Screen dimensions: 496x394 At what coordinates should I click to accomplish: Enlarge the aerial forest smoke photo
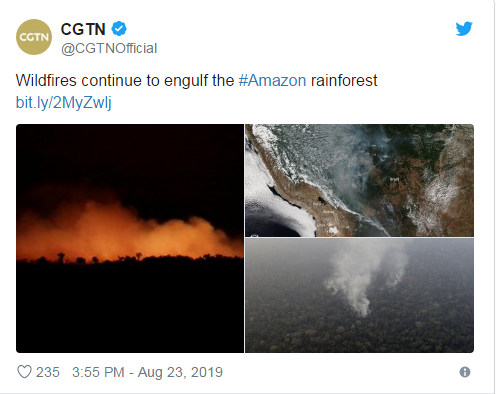coord(359,295)
